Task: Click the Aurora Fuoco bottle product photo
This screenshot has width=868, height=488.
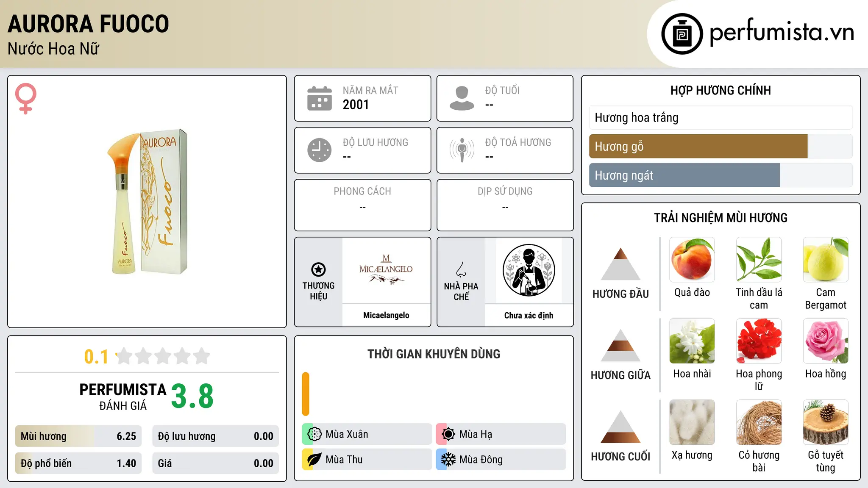Action: pyautogui.click(x=147, y=202)
